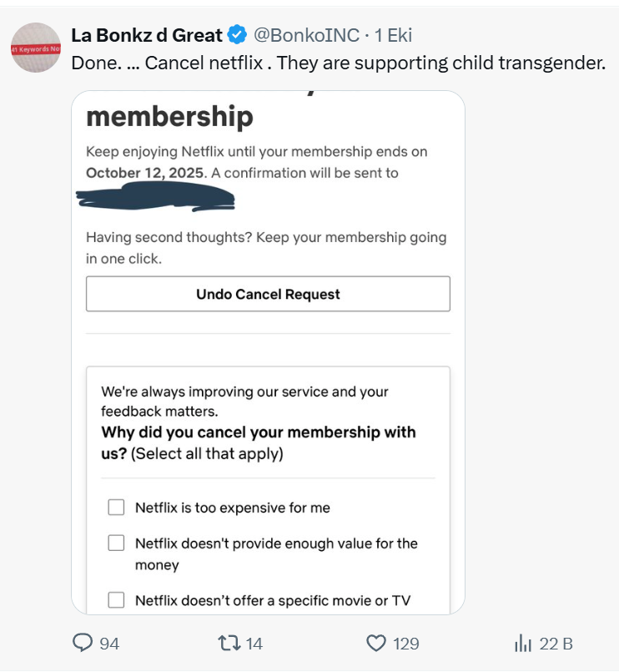619x672 pixels.
Task: Open the La Bonkz profile avatar
Action: 36,49
